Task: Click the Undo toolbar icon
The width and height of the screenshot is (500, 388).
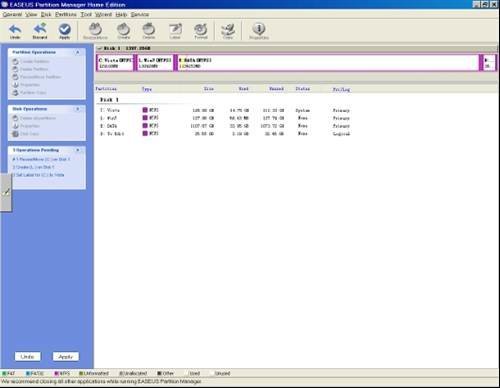Action: pyautogui.click(x=15, y=30)
